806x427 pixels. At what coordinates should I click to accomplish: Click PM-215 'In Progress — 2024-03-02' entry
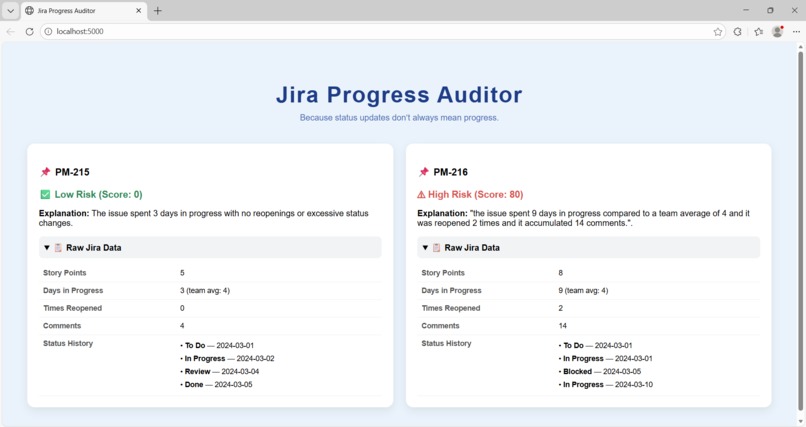(227, 359)
